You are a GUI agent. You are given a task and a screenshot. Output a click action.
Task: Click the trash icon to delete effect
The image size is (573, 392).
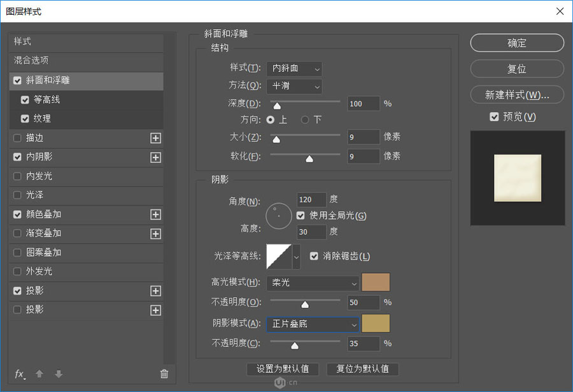(x=164, y=374)
